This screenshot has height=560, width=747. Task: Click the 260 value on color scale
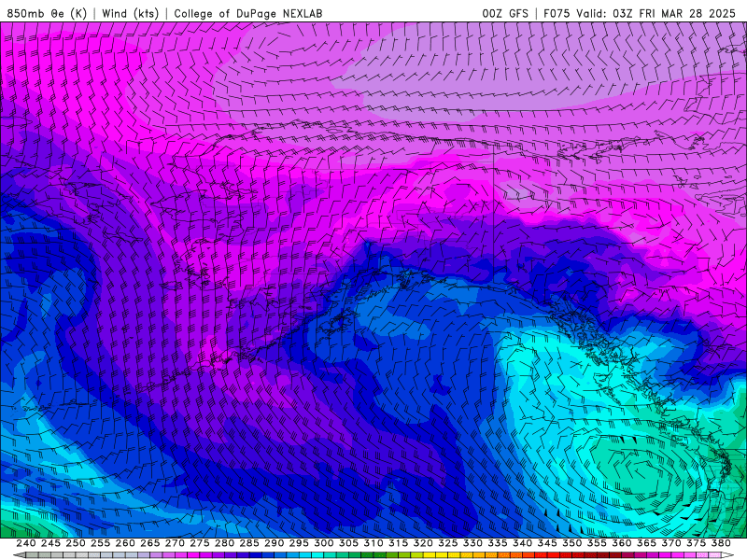point(125,543)
